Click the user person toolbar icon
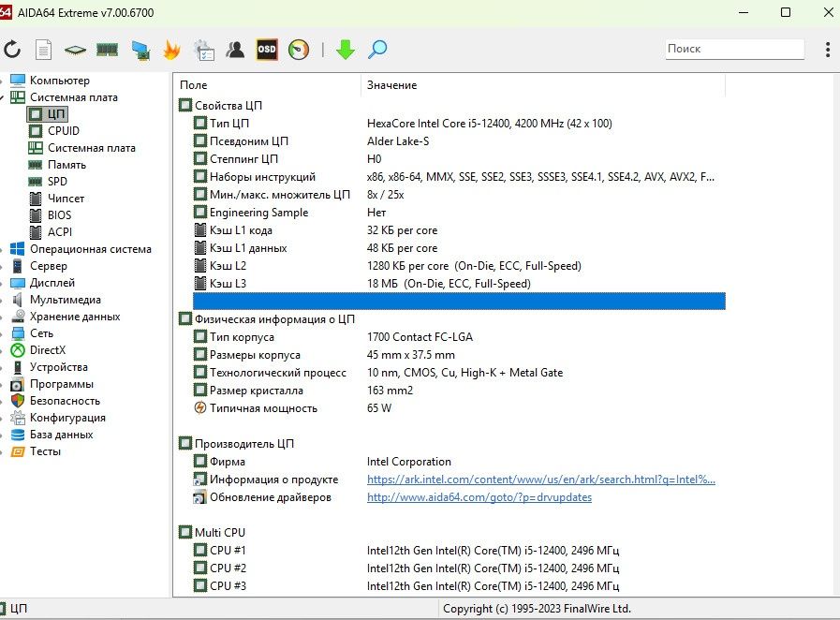Viewport: 840px width, 620px height. (235, 50)
